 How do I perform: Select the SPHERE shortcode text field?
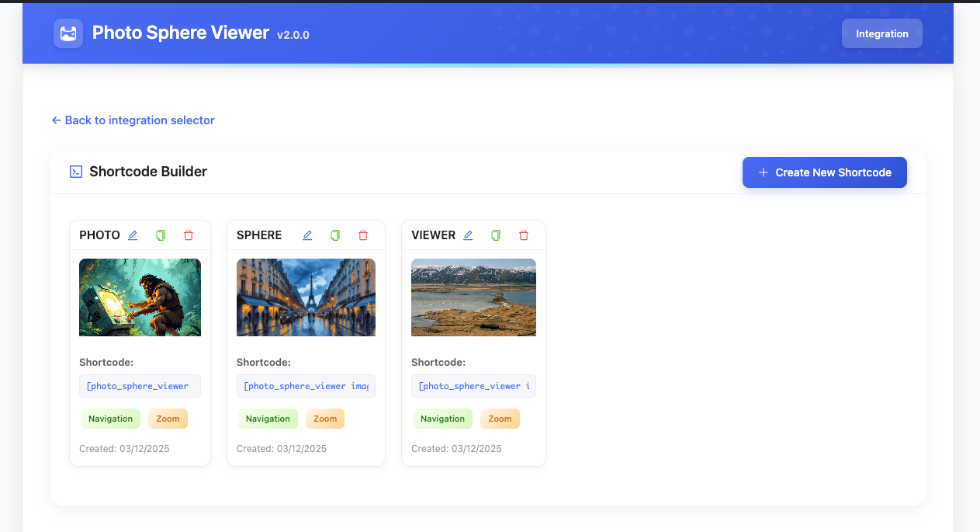306,386
